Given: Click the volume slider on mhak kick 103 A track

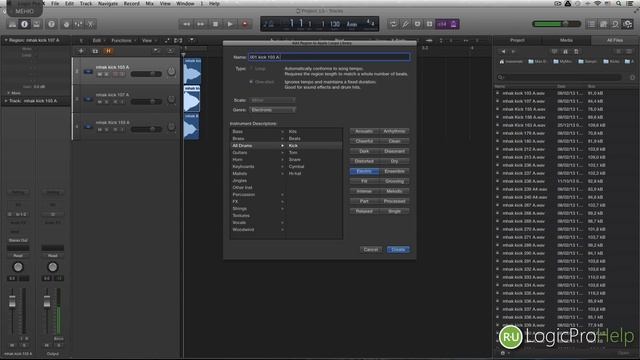Looking at the screenshot, I should 146,74.
